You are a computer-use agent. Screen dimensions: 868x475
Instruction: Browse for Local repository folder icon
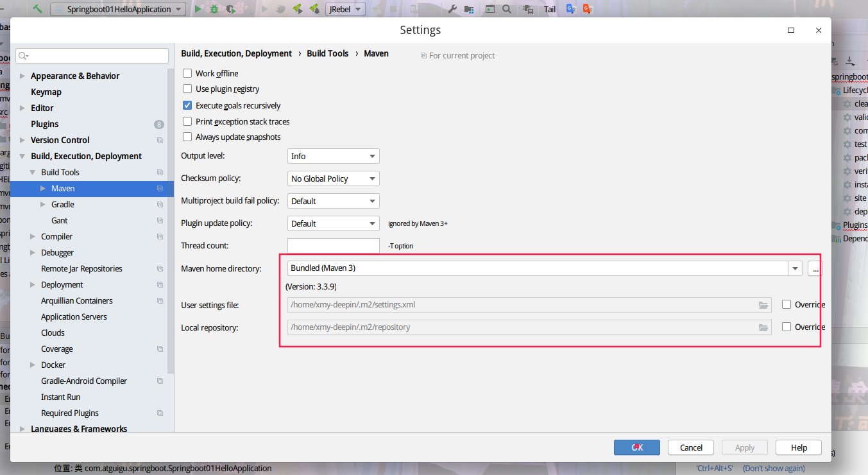pyautogui.click(x=763, y=327)
